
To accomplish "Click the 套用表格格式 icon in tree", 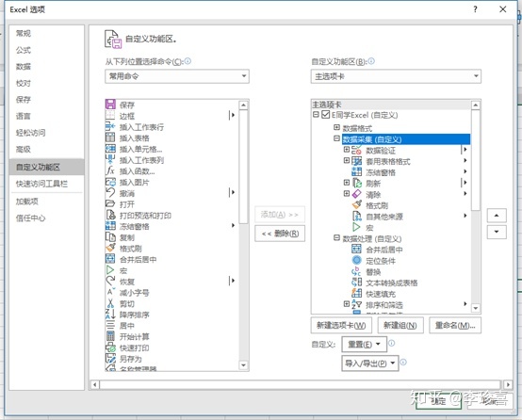I will 356,161.
